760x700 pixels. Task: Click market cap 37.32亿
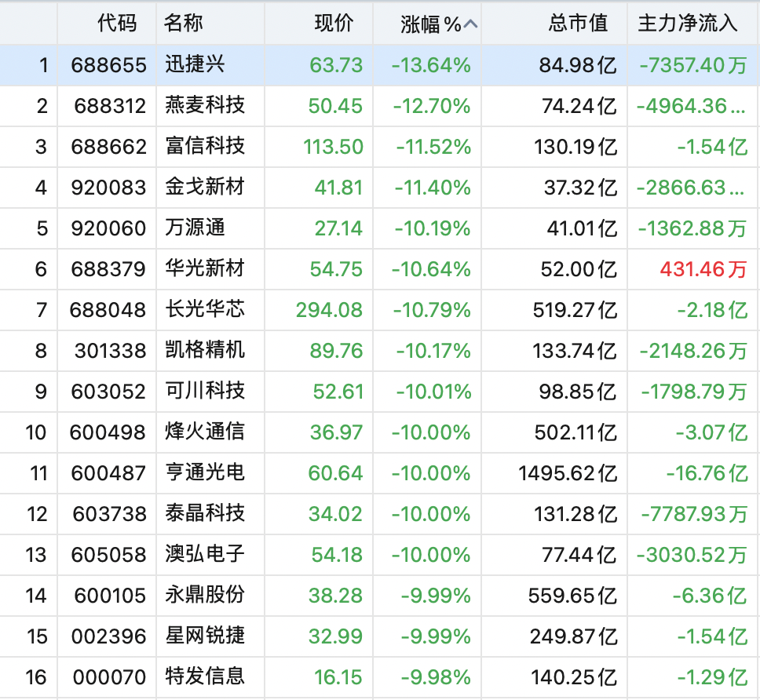pyautogui.click(x=581, y=188)
